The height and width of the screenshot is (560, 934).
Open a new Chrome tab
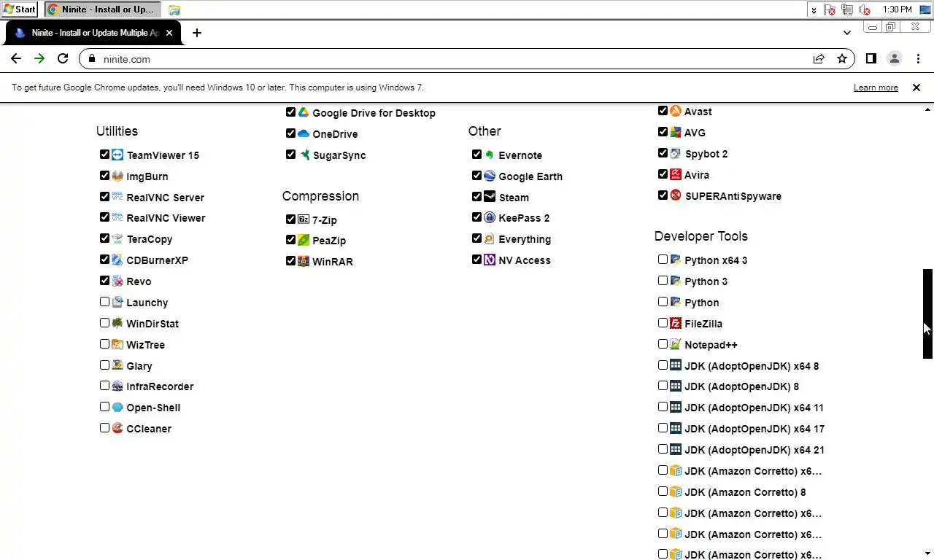196,33
